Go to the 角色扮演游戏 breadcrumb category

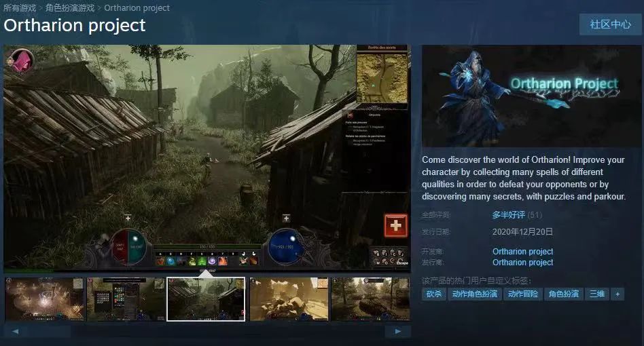click(x=70, y=8)
